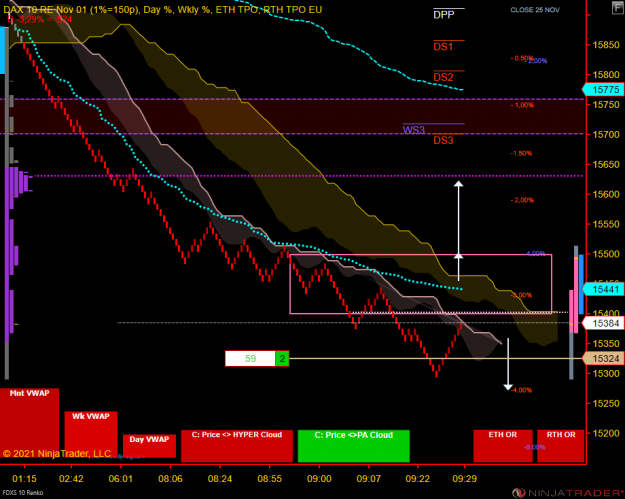Click the -2,00% level label

click(522, 200)
